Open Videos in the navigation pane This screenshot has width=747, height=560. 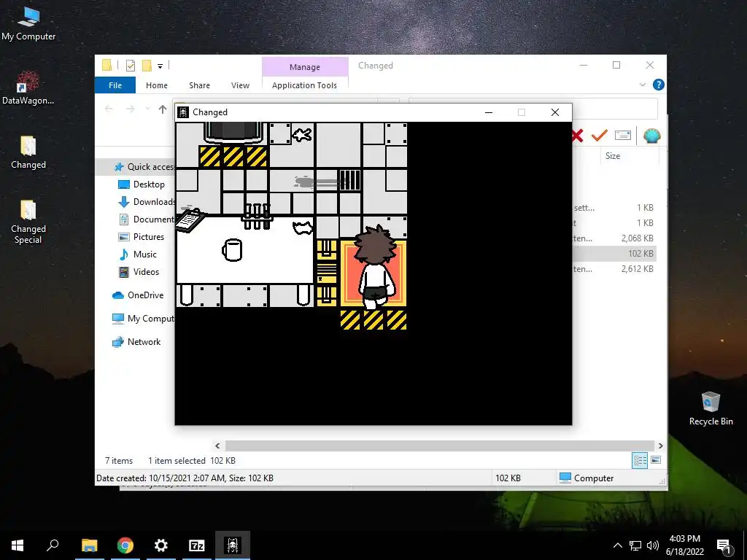[x=139, y=272]
